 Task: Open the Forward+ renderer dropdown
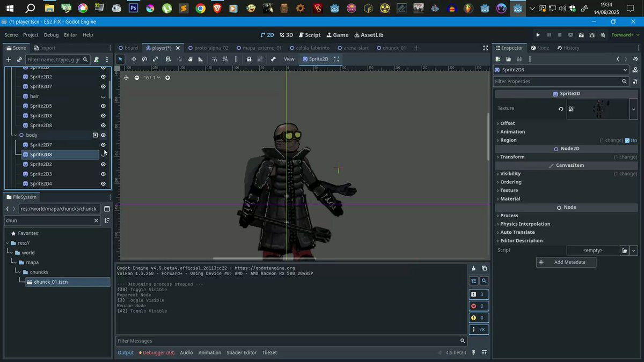(x=625, y=35)
